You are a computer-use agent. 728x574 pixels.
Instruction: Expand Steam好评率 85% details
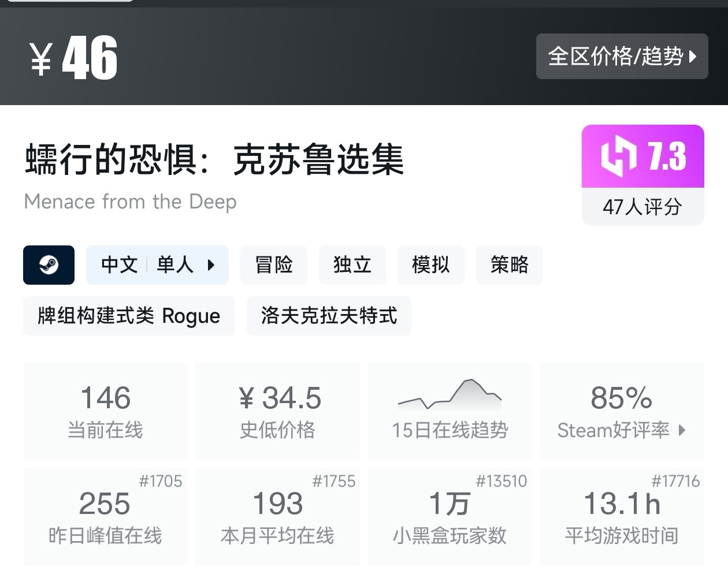[622, 411]
